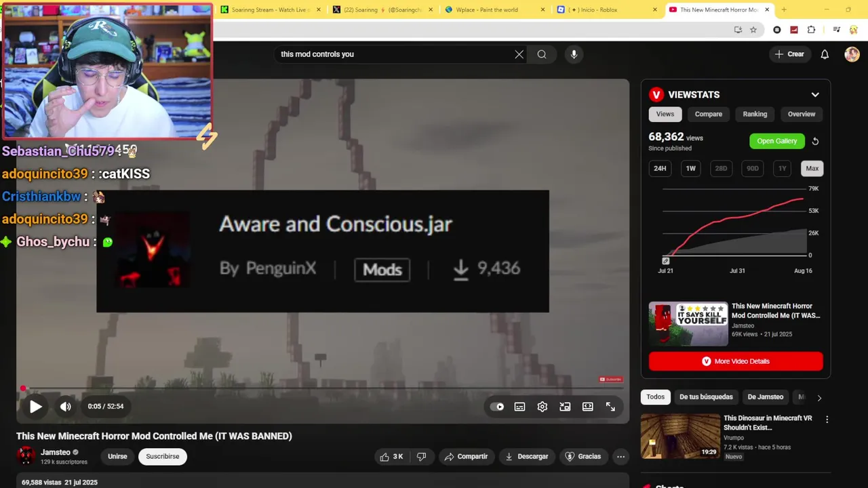This screenshot has height=488, width=868.
Task: Click the Unirse button
Action: click(117, 457)
